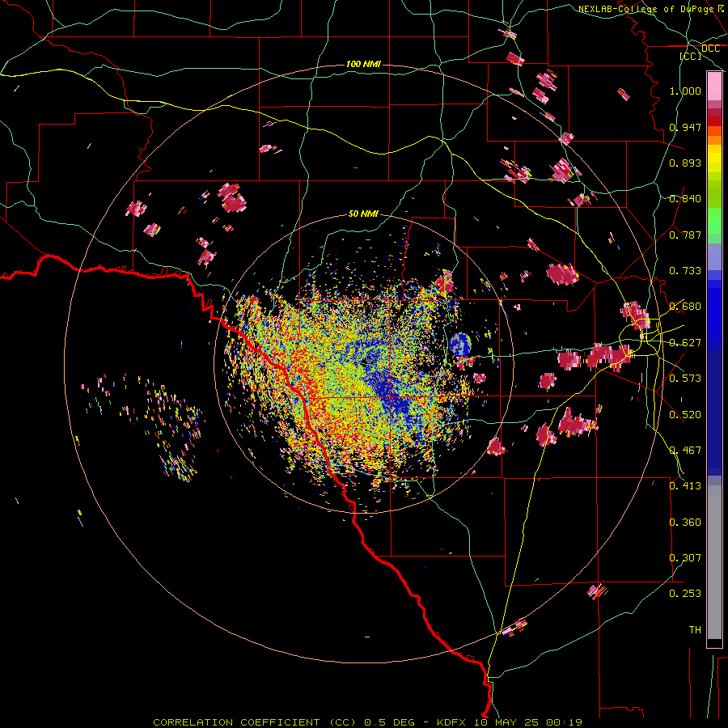Select the 0.467 value on the color scale
Image resolution: width=728 pixels, height=728 pixels.
(x=685, y=451)
